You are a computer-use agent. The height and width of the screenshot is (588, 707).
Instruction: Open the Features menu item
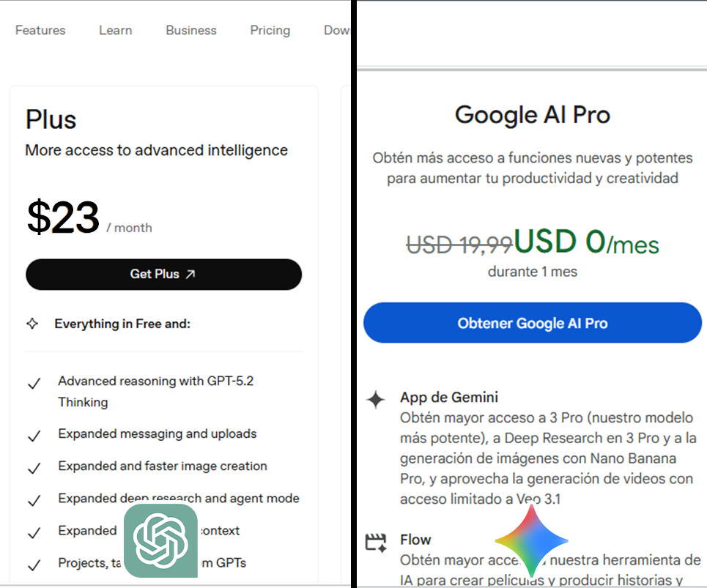40,30
